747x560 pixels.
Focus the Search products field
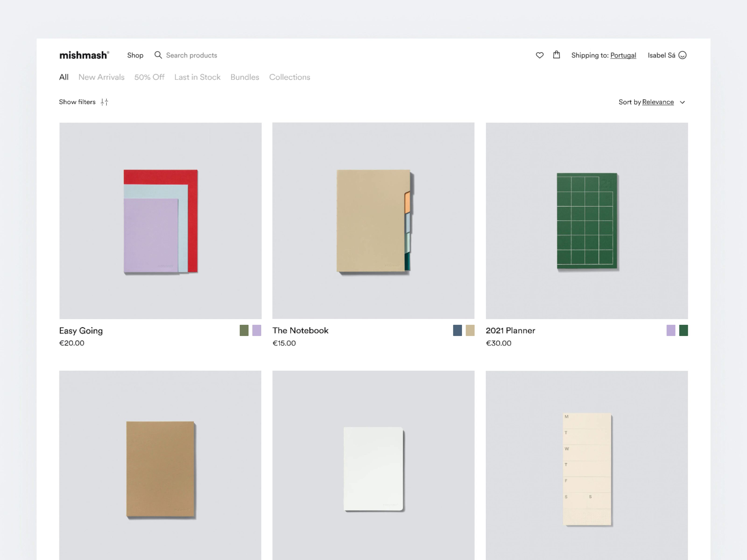(191, 55)
